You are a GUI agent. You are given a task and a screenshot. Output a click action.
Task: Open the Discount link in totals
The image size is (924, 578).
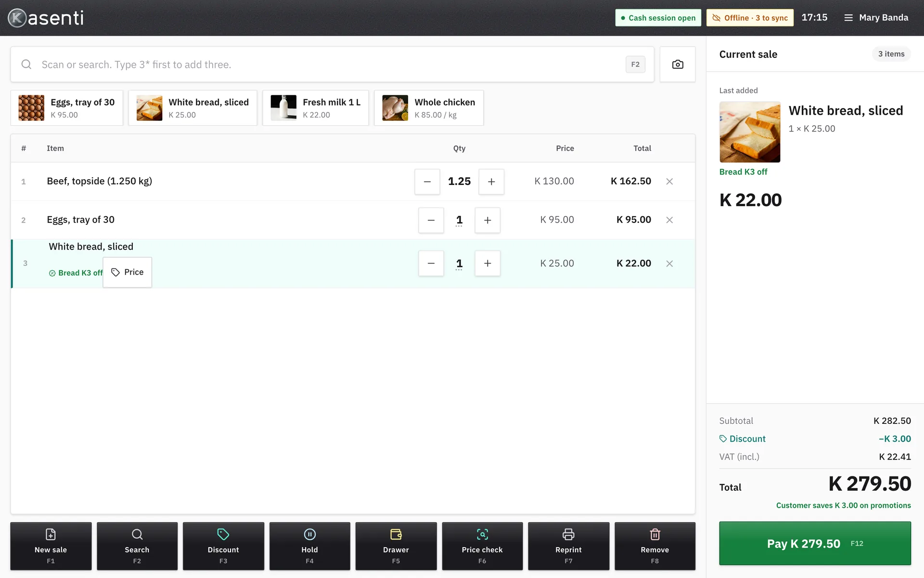(742, 439)
